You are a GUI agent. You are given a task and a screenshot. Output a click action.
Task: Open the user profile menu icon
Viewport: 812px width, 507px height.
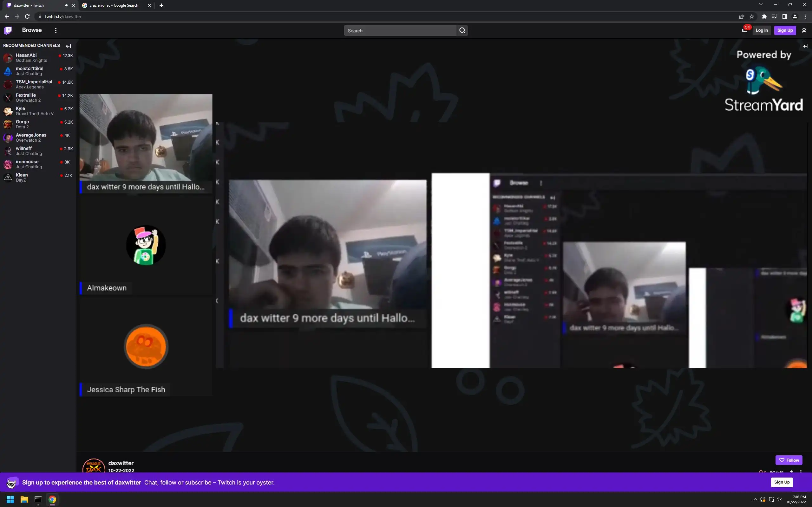(x=804, y=30)
